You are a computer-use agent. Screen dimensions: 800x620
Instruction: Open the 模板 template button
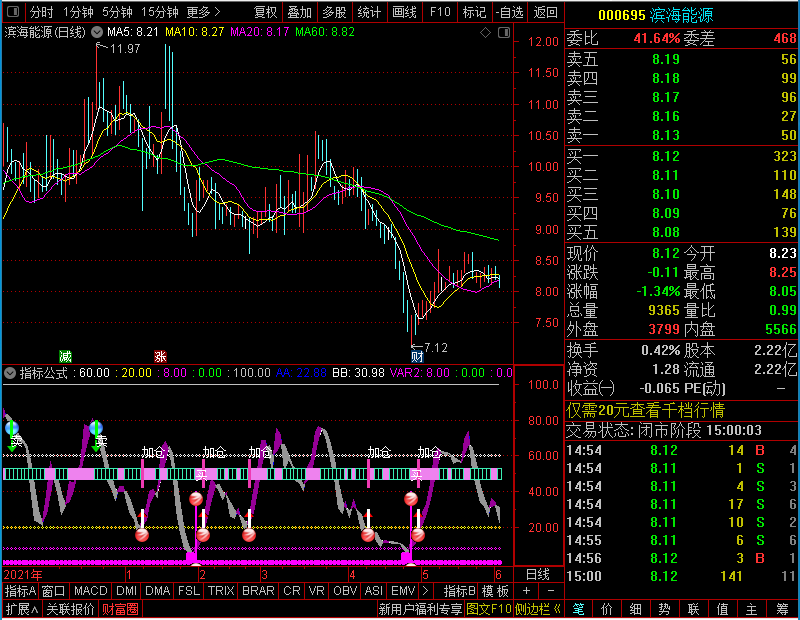pyautogui.click(x=495, y=591)
